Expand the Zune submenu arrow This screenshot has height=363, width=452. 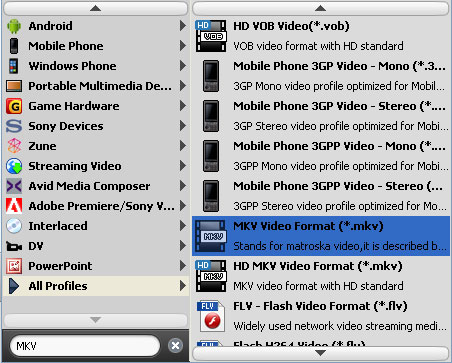click(183, 146)
